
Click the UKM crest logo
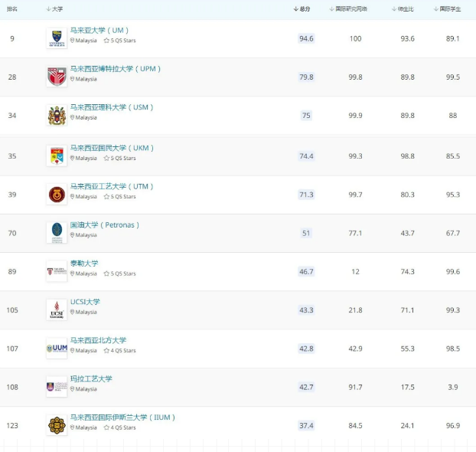pyautogui.click(x=57, y=156)
